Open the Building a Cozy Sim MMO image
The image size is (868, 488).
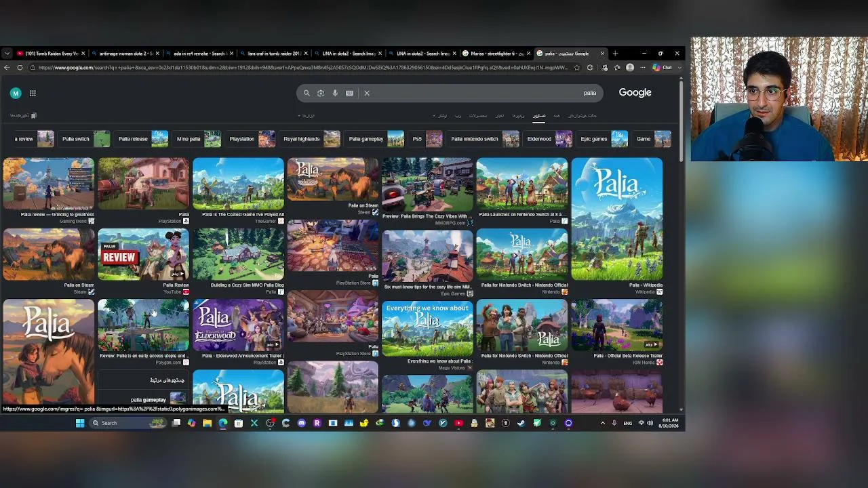point(238,254)
